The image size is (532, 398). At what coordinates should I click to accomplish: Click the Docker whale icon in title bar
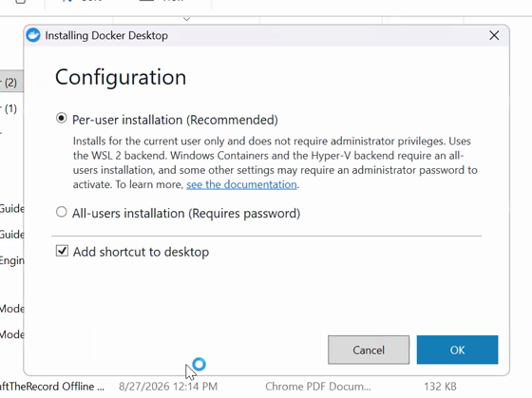coord(33,35)
